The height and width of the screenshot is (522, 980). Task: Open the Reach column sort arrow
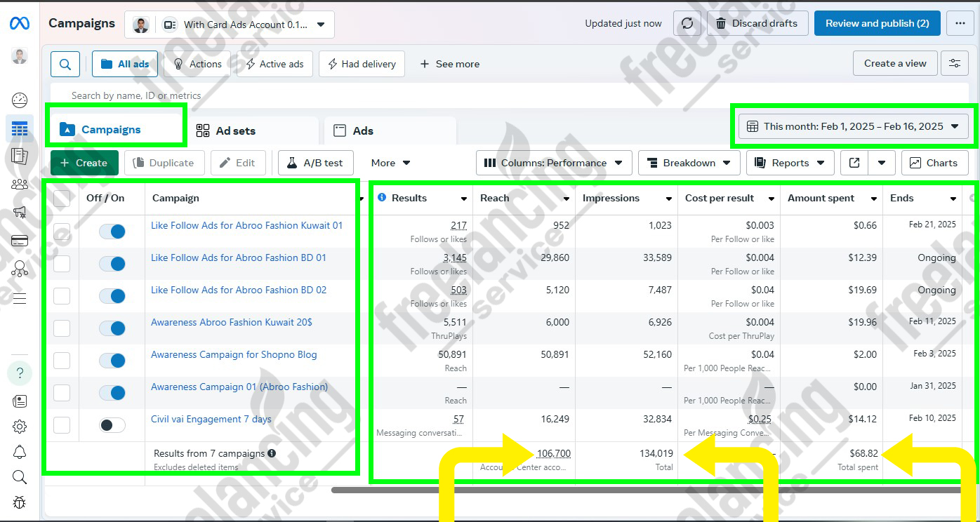pyautogui.click(x=567, y=199)
